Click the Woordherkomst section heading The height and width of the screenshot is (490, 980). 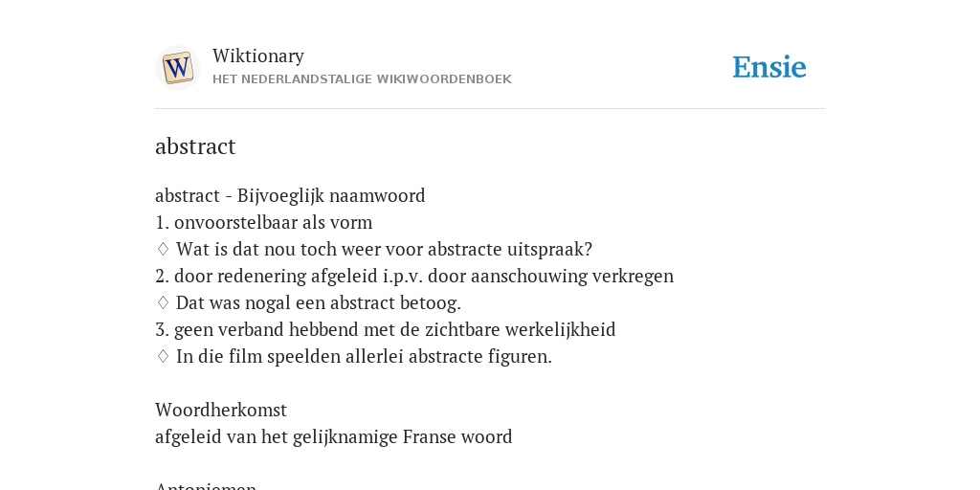pos(221,410)
